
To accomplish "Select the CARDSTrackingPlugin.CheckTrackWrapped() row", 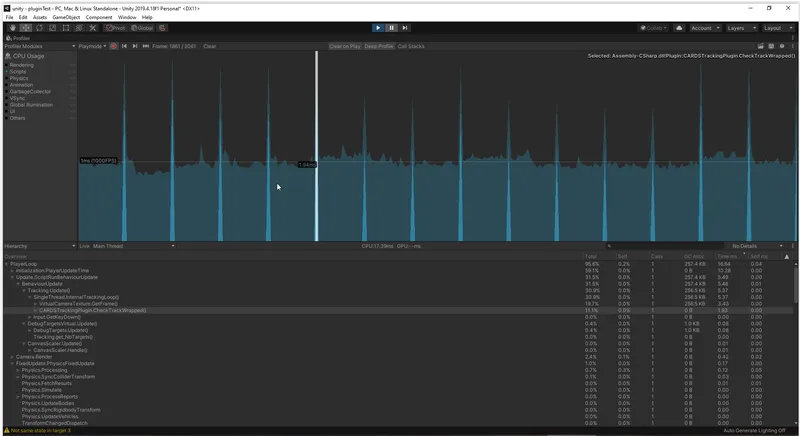I will 399,311.
